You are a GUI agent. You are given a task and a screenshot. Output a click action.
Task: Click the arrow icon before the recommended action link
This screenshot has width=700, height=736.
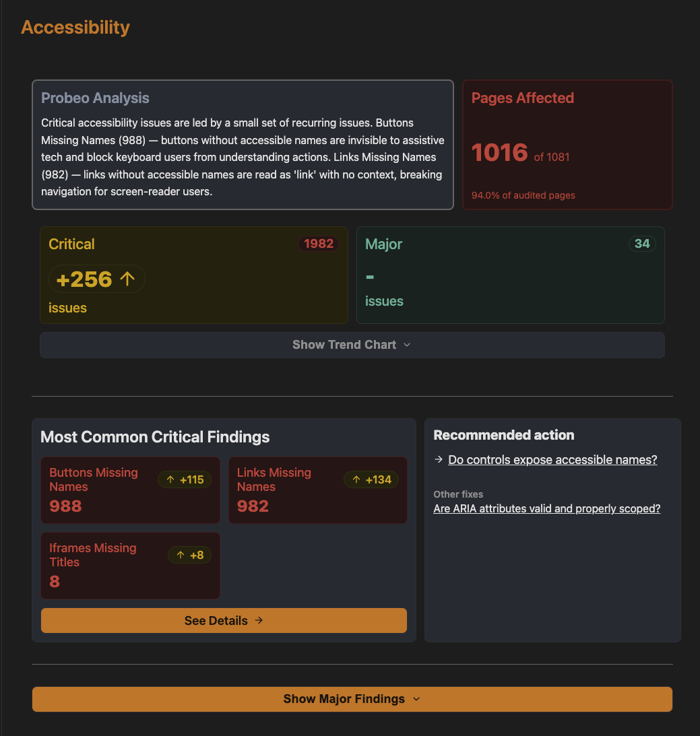(438, 460)
